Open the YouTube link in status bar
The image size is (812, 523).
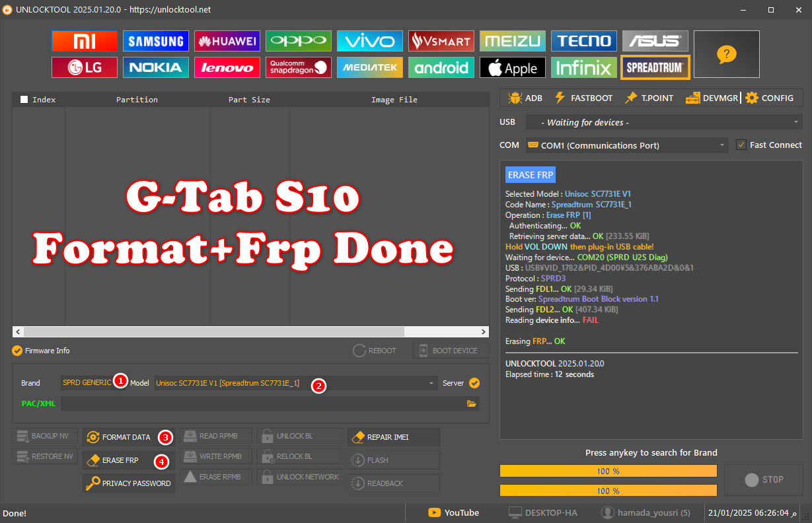click(453, 512)
